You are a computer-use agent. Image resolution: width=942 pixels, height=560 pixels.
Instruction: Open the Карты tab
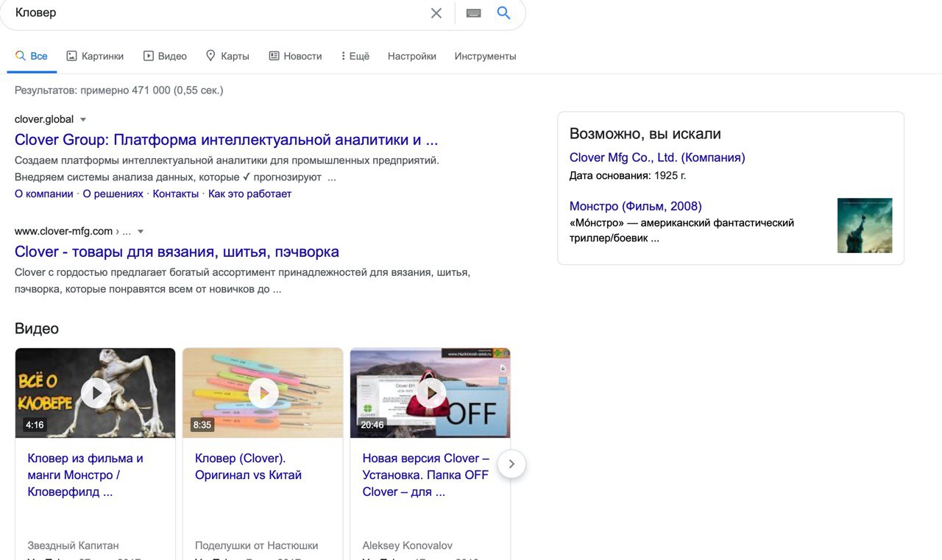(x=227, y=56)
